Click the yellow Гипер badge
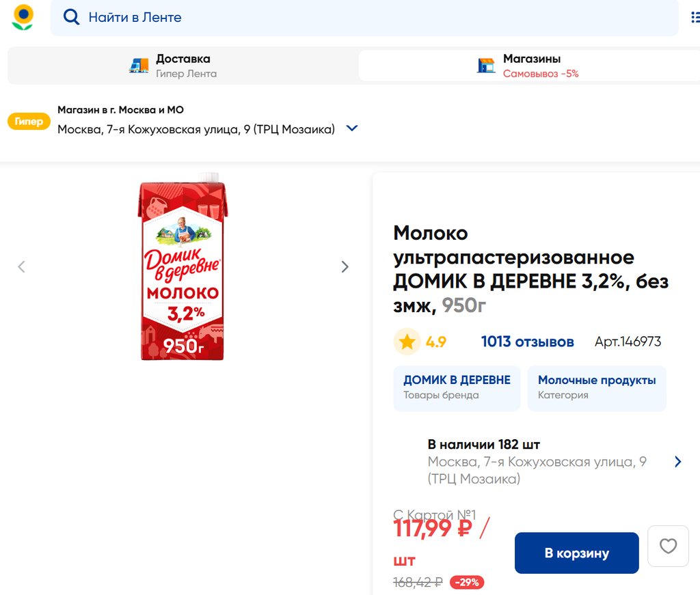Image resolution: width=700 pixels, height=595 pixels. coord(29,122)
